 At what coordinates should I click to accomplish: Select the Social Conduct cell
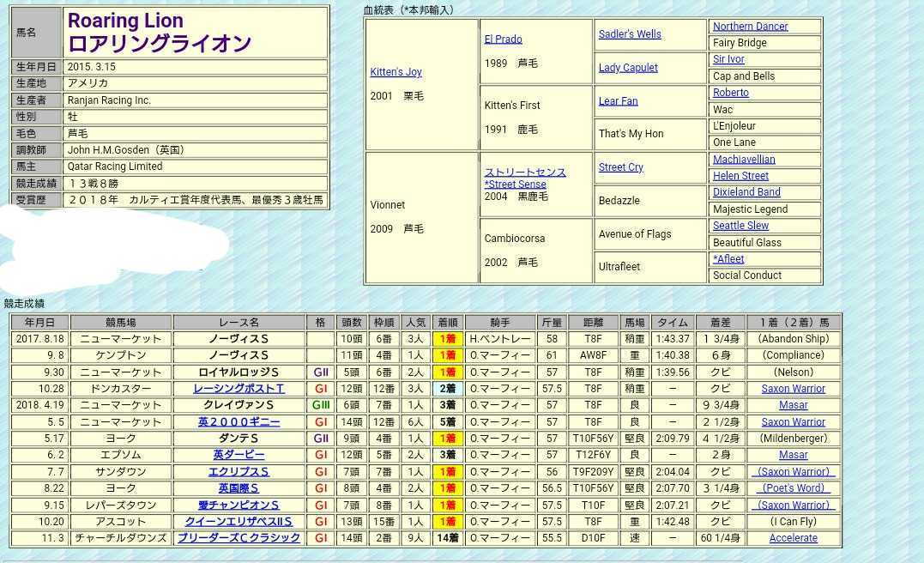(765, 275)
